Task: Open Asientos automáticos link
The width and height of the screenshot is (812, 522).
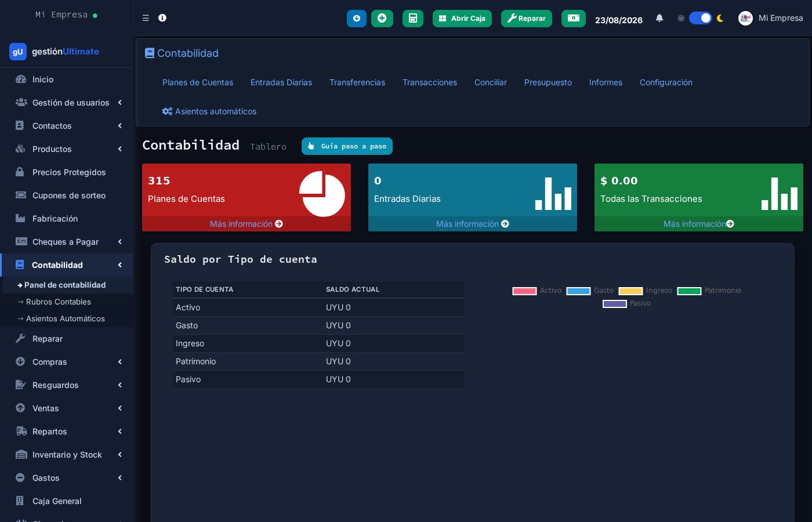Action: [209, 111]
